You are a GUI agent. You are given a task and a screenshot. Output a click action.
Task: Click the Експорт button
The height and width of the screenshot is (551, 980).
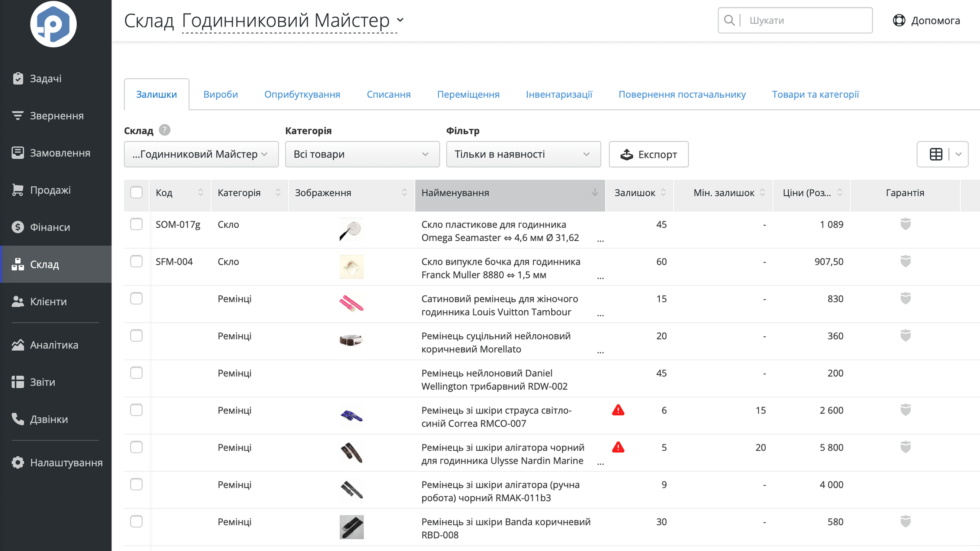[x=649, y=154]
